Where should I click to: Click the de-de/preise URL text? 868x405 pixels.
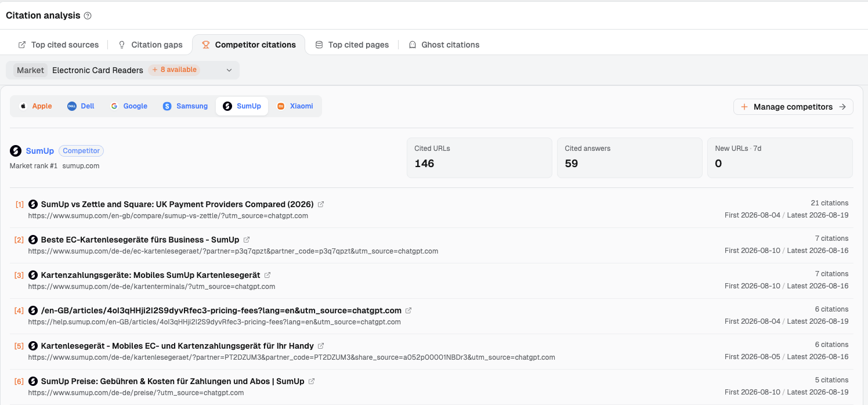pos(136,393)
